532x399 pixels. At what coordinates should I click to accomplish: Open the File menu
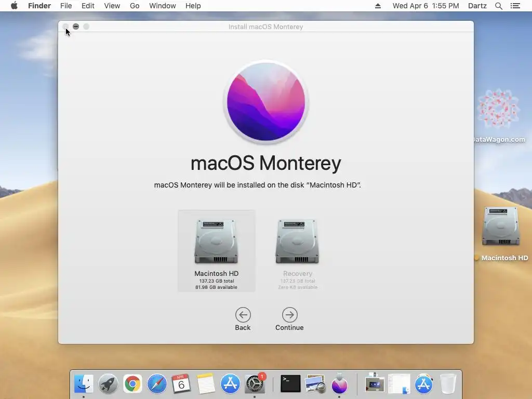coord(66,6)
